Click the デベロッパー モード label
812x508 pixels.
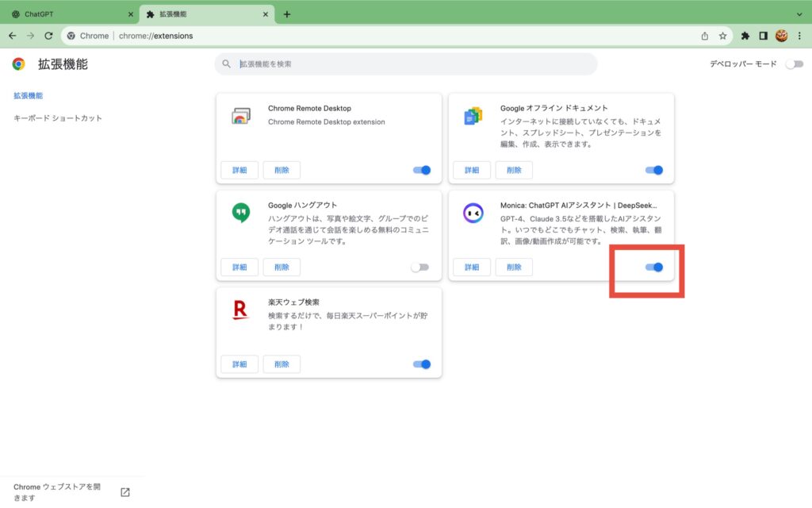pyautogui.click(x=743, y=63)
